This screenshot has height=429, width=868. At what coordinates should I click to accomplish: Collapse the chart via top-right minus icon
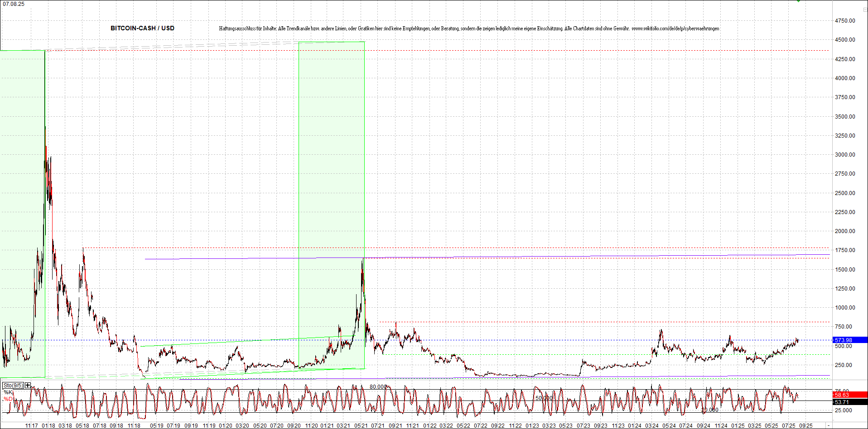click(865, 10)
